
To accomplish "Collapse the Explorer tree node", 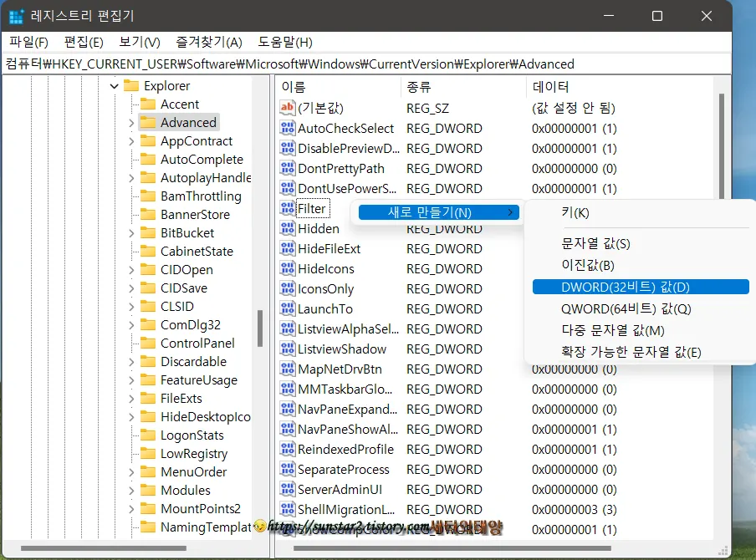I will pyautogui.click(x=114, y=85).
